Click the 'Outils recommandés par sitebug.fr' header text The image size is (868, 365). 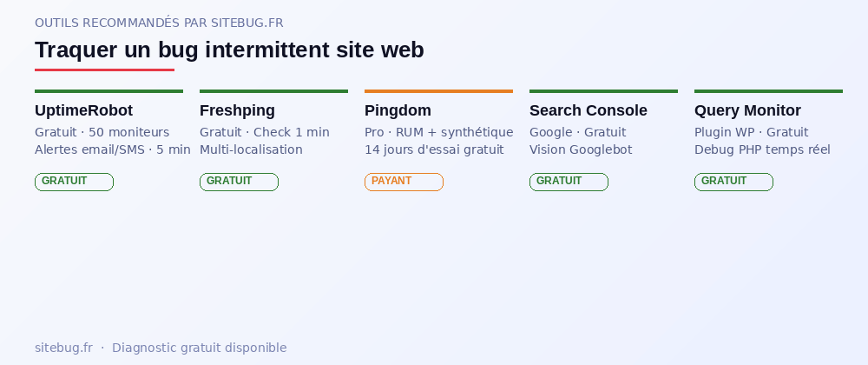click(159, 23)
